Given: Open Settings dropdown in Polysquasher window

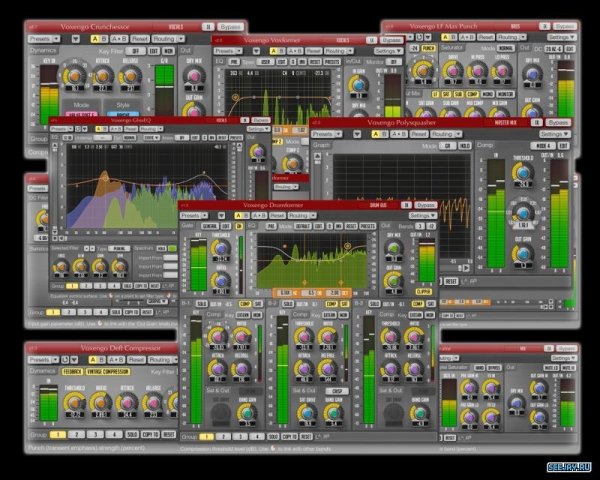Looking at the screenshot, I should point(555,134).
